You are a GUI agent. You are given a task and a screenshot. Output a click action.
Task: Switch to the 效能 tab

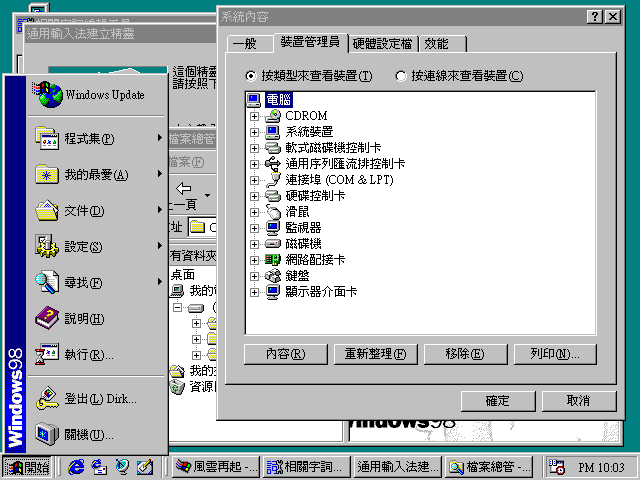[x=442, y=44]
